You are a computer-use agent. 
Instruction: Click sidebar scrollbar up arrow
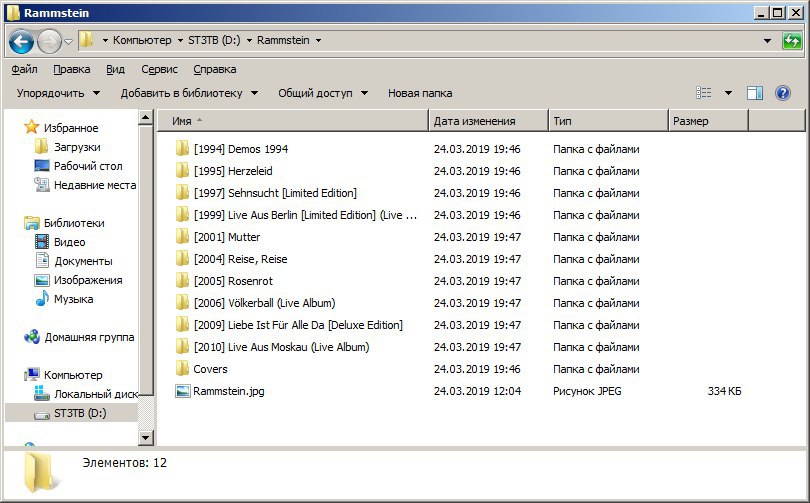pyautogui.click(x=146, y=118)
